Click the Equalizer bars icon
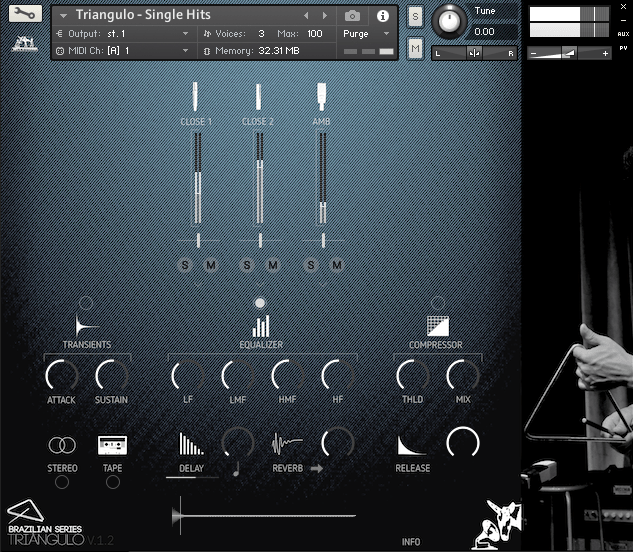This screenshot has width=633, height=552. (261, 325)
